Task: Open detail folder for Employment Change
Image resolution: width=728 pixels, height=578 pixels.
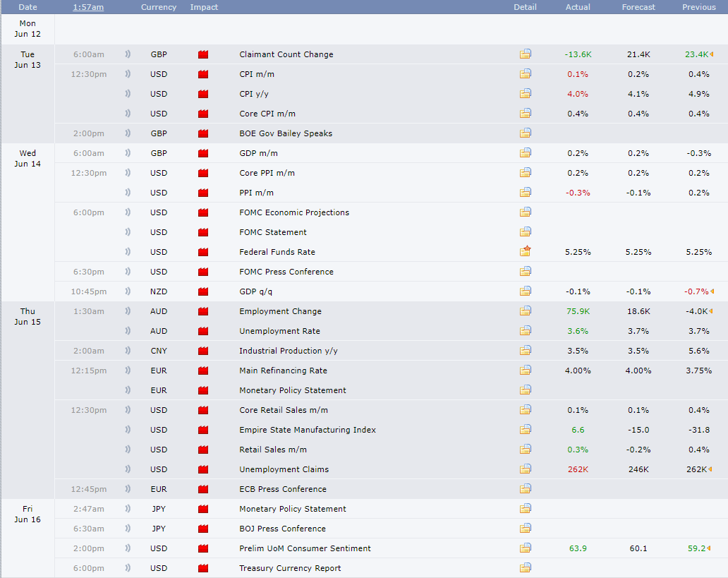Action: (x=525, y=311)
